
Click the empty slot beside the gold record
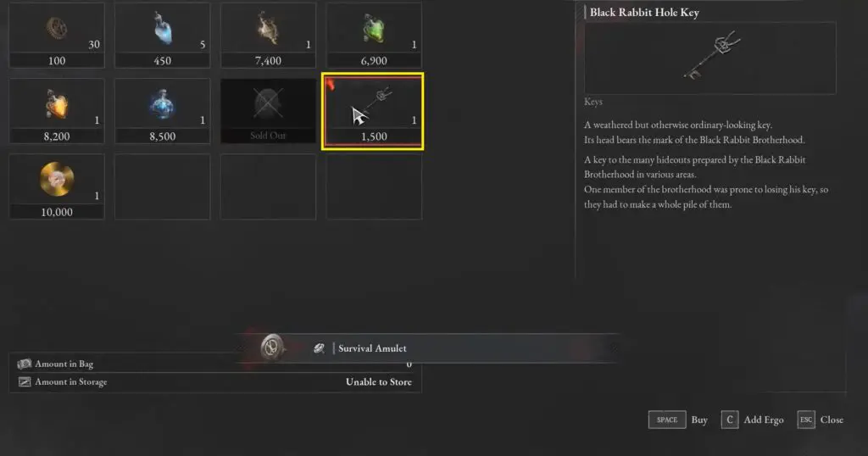(x=162, y=186)
